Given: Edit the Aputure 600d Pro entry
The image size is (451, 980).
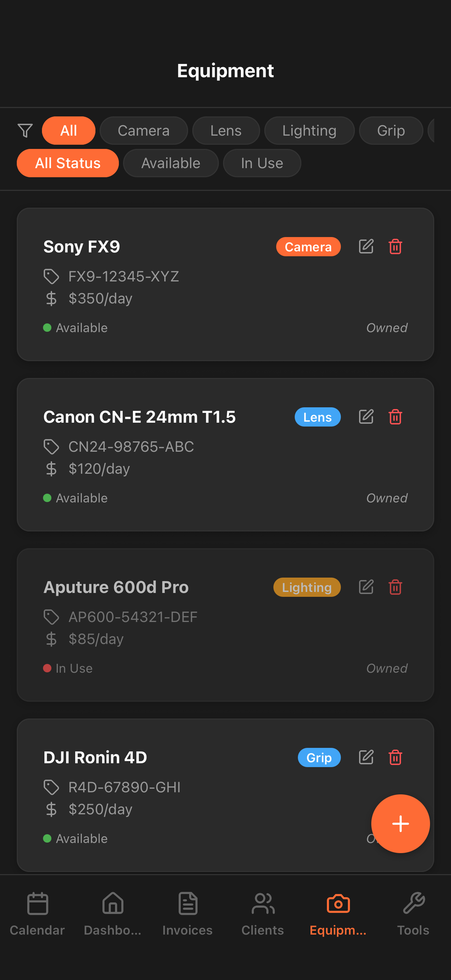Looking at the screenshot, I should (x=366, y=587).
